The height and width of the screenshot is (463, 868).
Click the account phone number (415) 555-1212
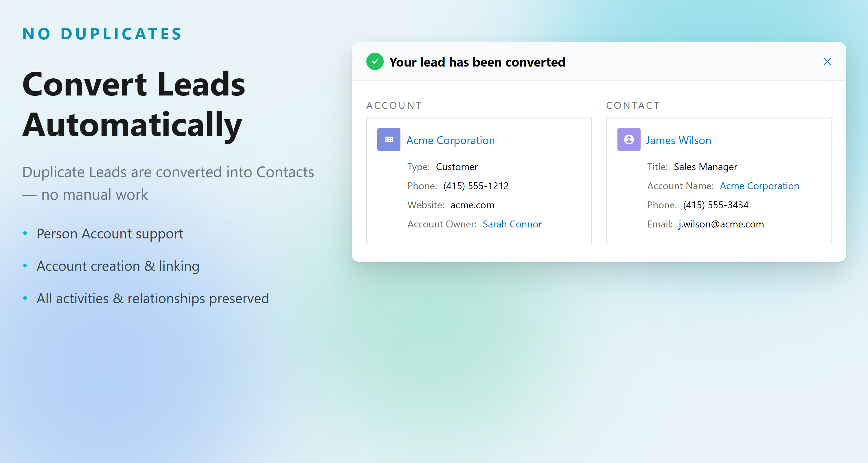pyautogui.click(x=476, y=186)
